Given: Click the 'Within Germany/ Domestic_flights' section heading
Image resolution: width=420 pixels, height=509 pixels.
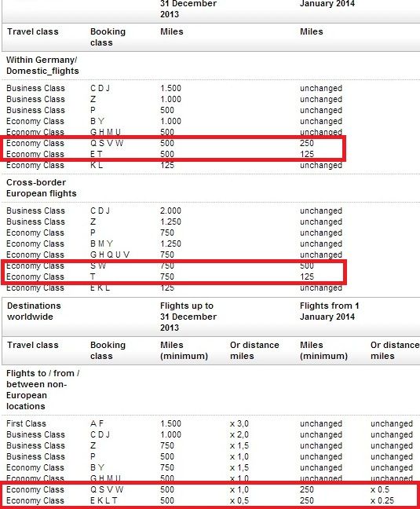Looking at the screenshot, I should (42, 65).
